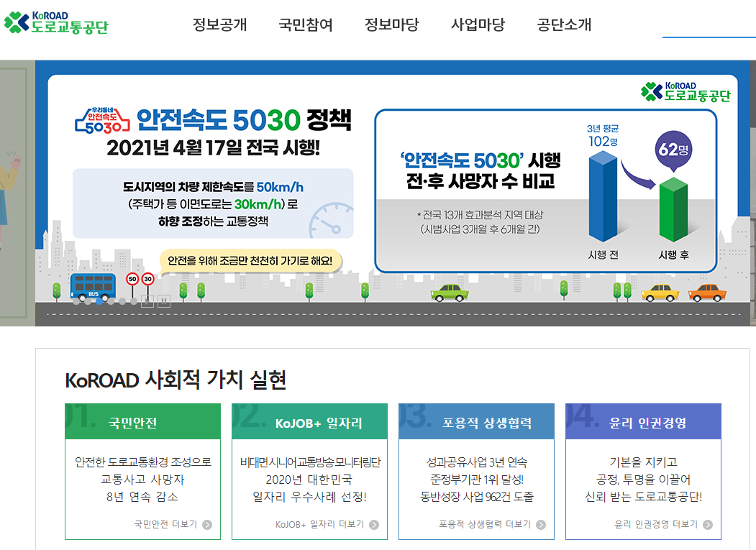756x550 pixels.
Task: Click arrow icon beside 포용적 상생협력 더보기
Action: [541, 525]
